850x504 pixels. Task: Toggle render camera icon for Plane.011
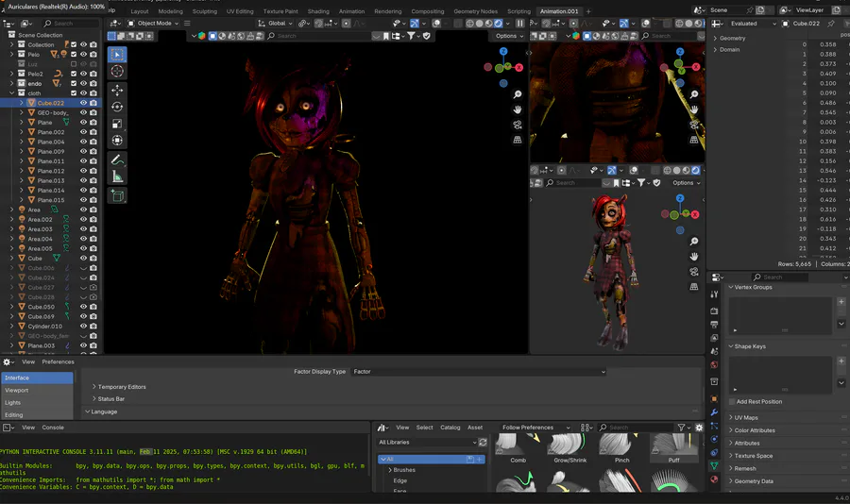[x=93, y=161]
